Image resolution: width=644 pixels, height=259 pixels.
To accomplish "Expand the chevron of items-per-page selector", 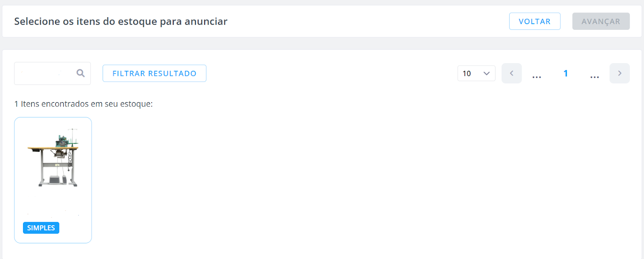I will tap(486, 73).
